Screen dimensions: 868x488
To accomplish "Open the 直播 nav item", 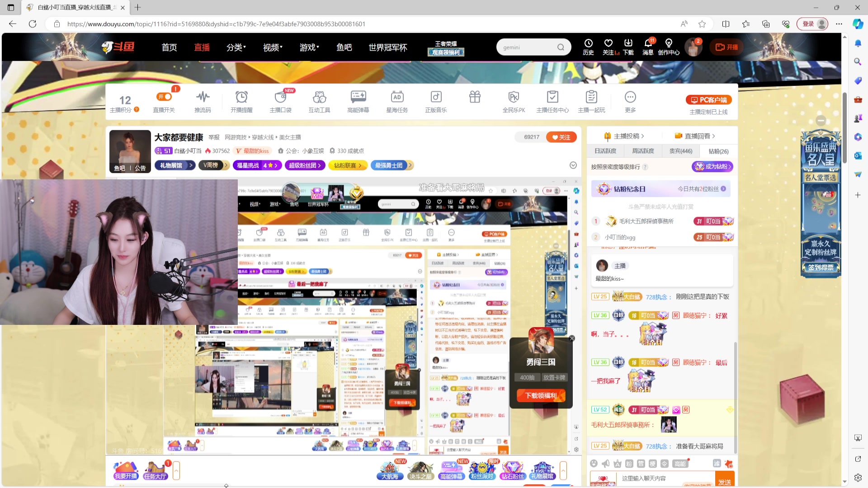I will tap(202, 47).
